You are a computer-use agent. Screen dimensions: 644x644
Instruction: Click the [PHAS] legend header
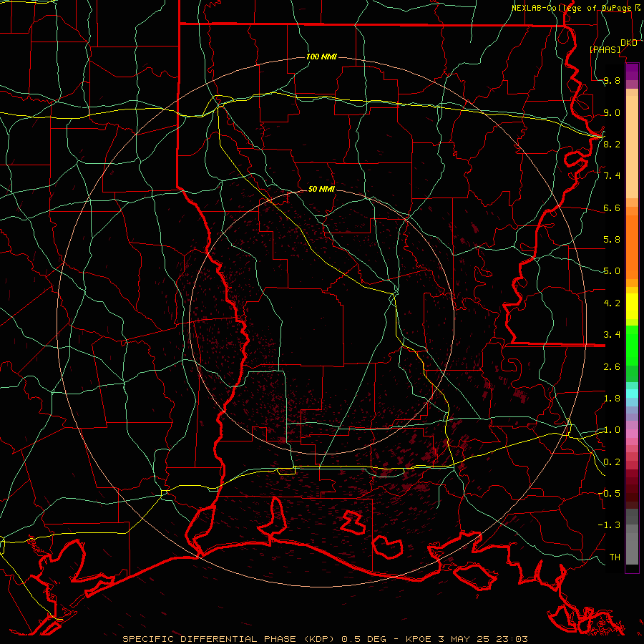coord(605,49)
